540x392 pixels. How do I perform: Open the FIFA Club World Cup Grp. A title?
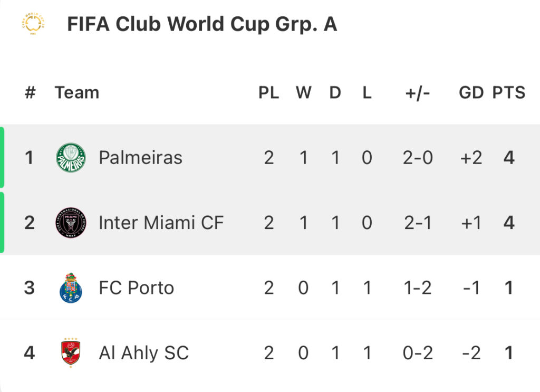202,24
